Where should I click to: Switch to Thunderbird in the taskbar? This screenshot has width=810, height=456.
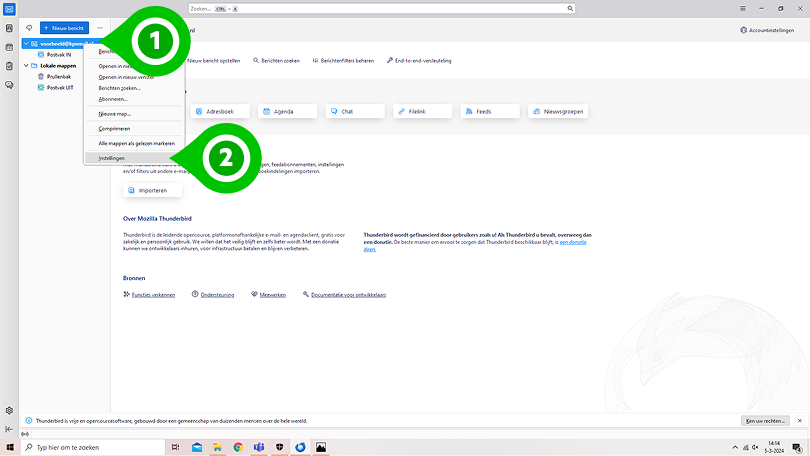[x=300, y=447]
